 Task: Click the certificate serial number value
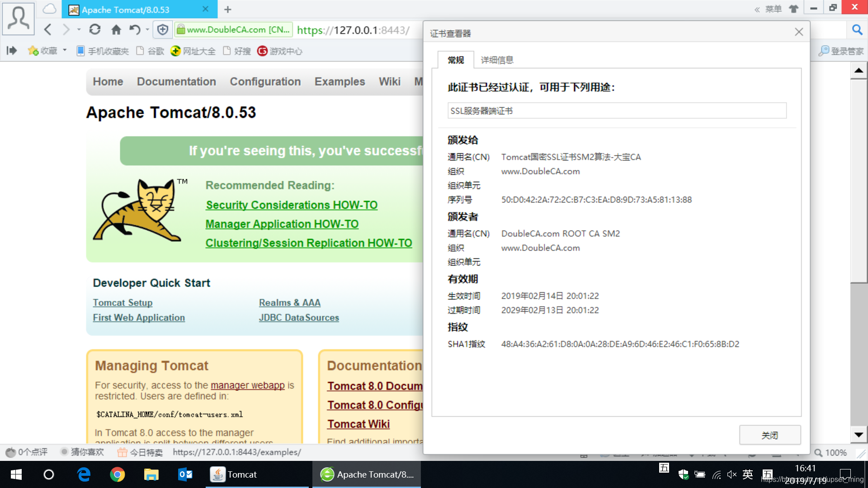596,200
